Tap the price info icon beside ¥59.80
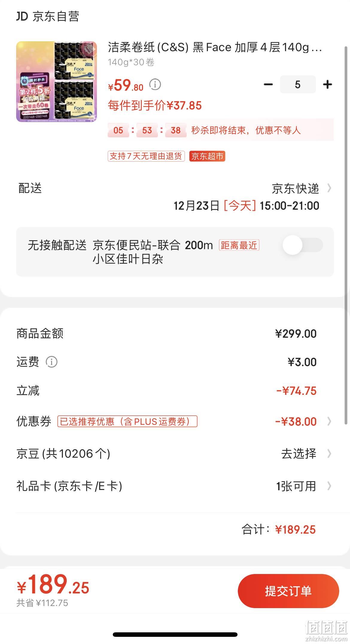 point(155,85)
